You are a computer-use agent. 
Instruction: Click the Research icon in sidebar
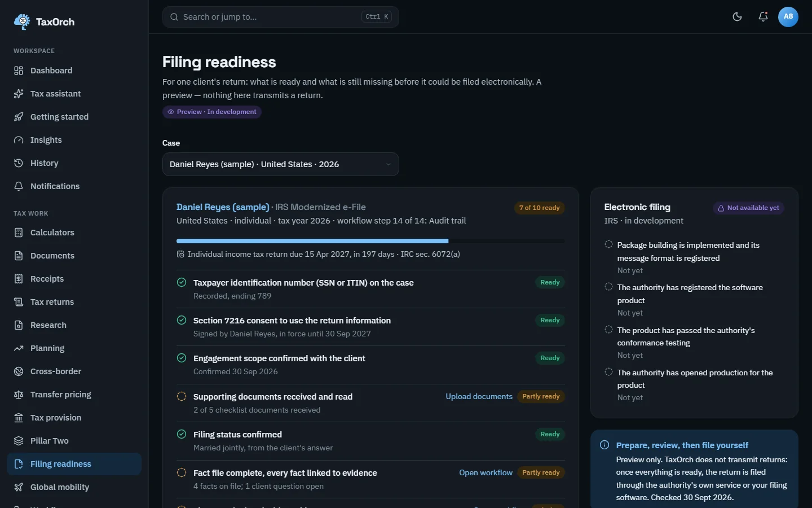[19, 325]
